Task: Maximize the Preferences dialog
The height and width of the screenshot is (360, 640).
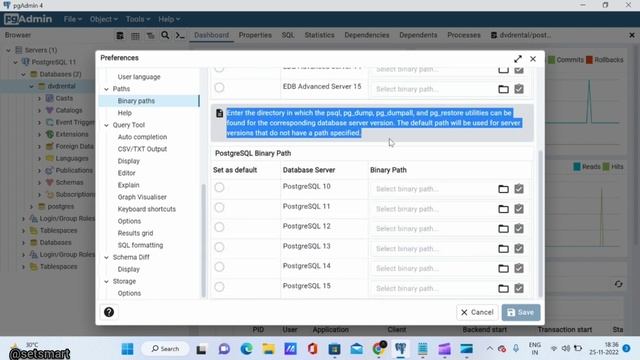Action: pyautogui.click(x=518, y=59)
